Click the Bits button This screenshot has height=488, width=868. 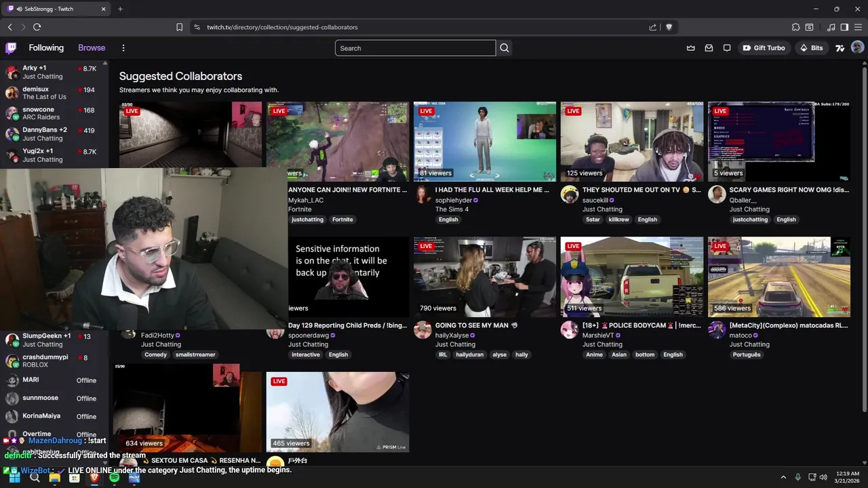(811, 48)
